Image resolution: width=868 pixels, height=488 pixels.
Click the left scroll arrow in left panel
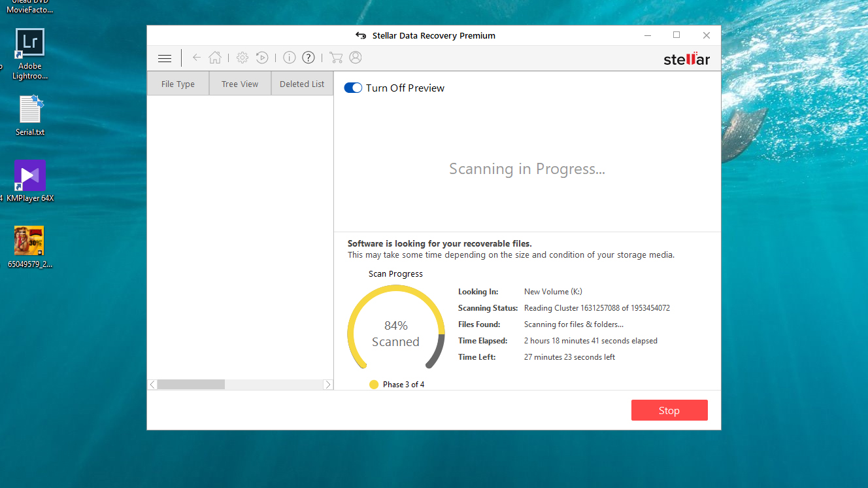coord(152,385)
